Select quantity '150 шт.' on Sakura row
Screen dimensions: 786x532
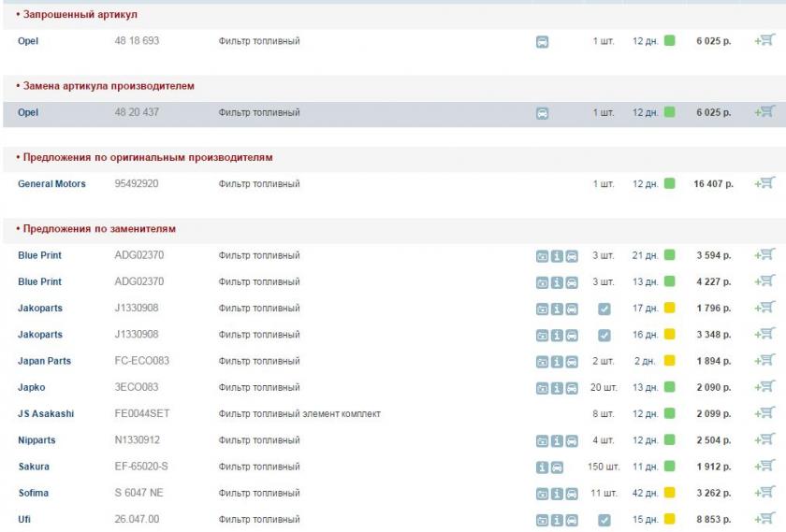tap(604, 467)
